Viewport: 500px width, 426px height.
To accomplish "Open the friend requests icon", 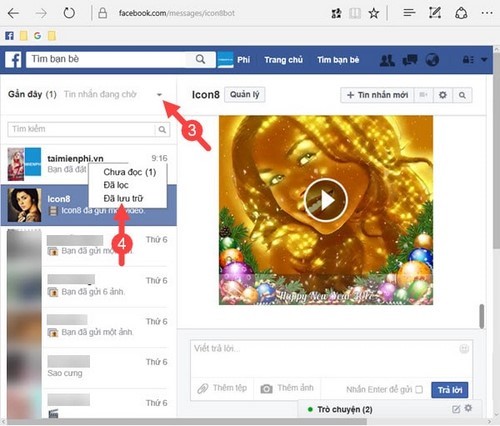I will click(x=387, y=60).
